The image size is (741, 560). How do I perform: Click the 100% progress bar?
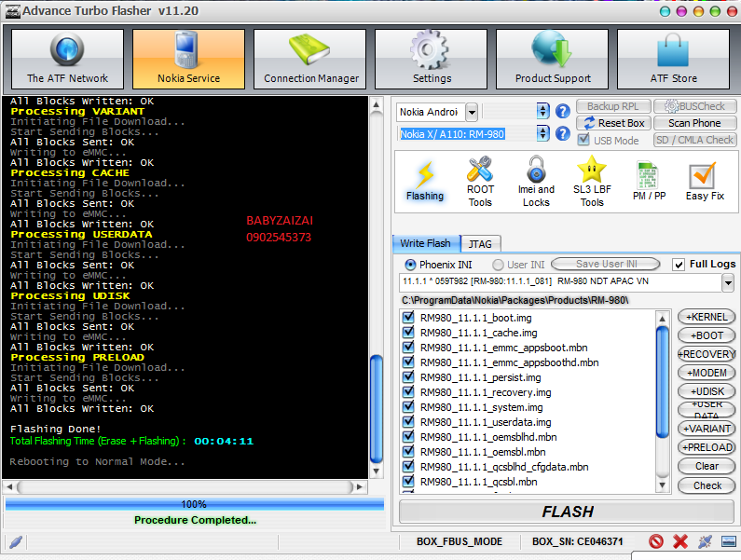click(x=194, y=504)
